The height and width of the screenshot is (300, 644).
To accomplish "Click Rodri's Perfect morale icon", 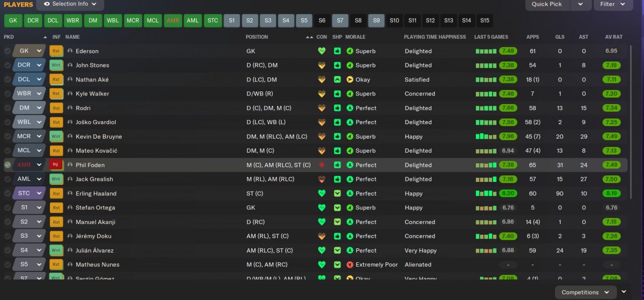I will (x=350, y=108).
